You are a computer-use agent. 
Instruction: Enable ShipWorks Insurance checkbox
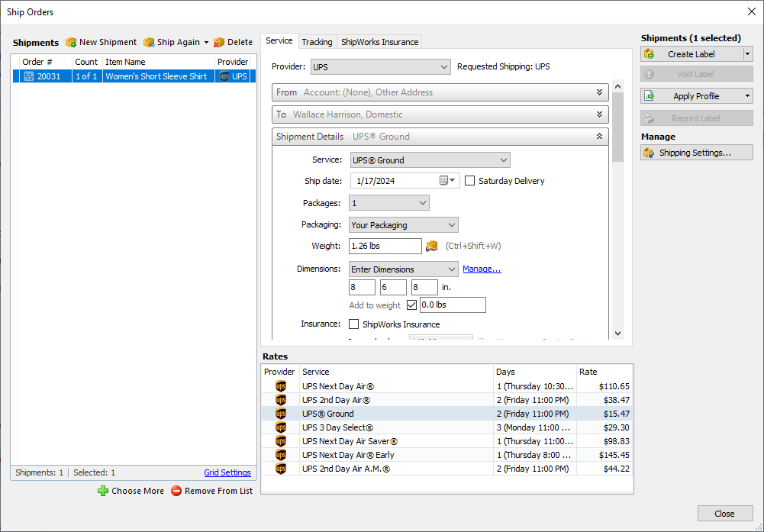coord(353,324)
